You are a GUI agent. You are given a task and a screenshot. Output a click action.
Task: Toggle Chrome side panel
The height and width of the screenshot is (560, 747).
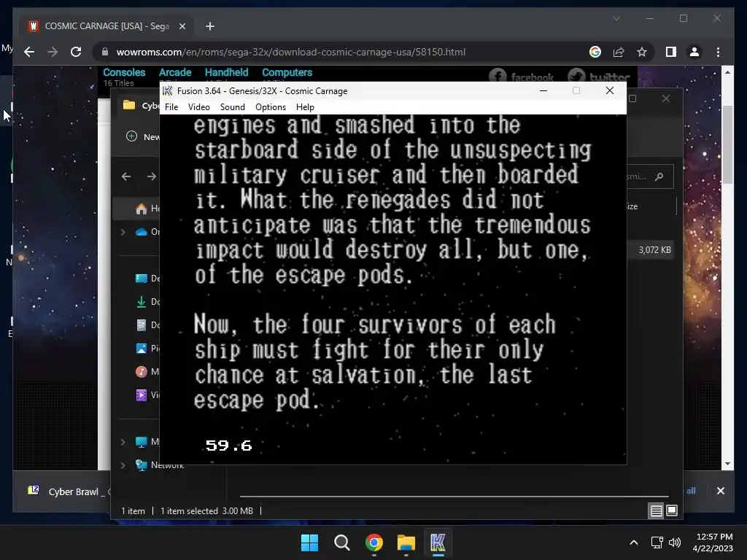[x=671, y=52]
